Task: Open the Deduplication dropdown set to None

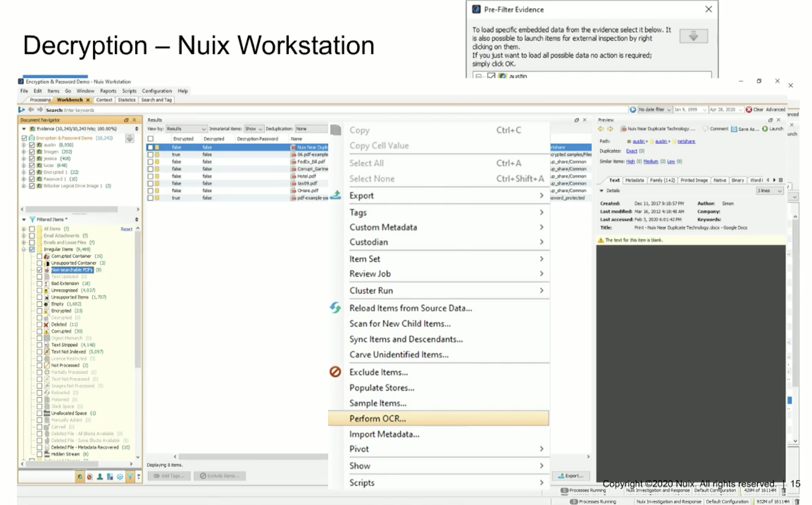Action: pos(311,128)
